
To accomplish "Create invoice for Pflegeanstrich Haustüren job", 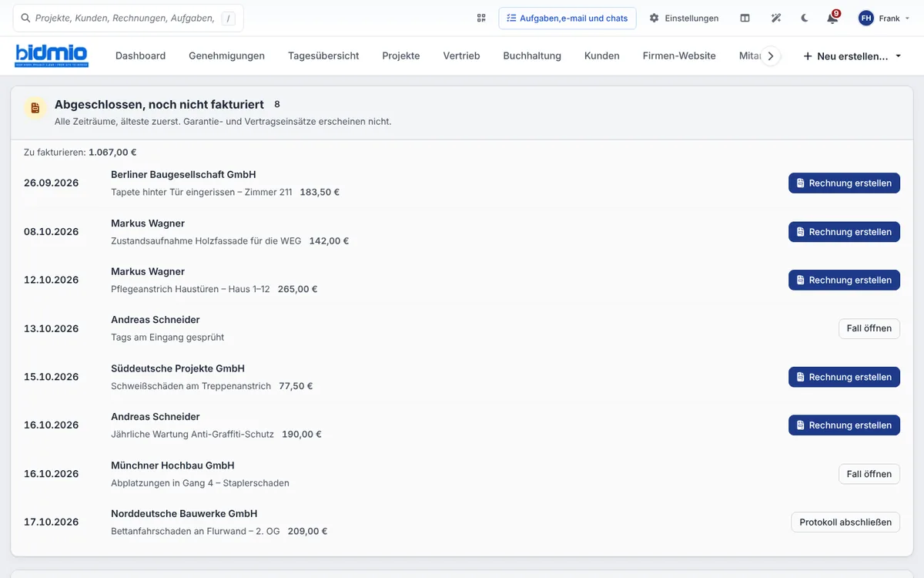I will 844,281.
